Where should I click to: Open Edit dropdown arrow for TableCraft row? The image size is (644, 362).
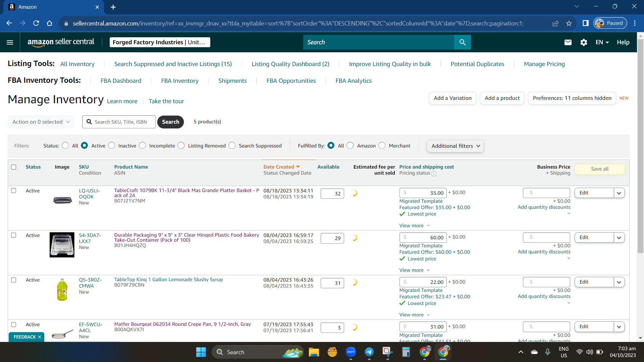point(619,193)
